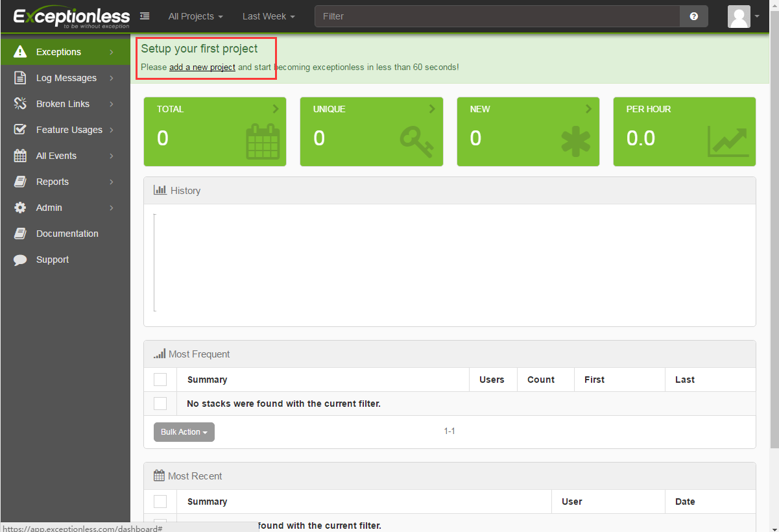The image size is (779, 532).
Task: Focus the Filter search field
Action: pos(497,16)
